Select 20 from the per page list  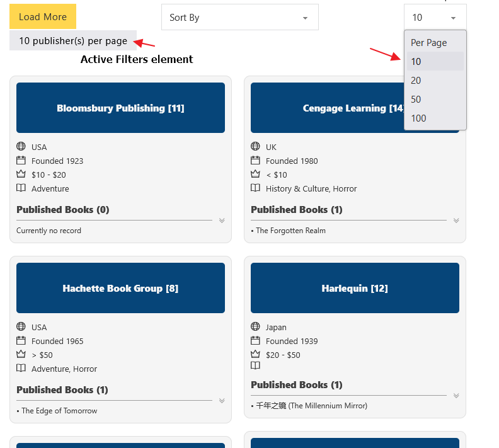(416, 80)
